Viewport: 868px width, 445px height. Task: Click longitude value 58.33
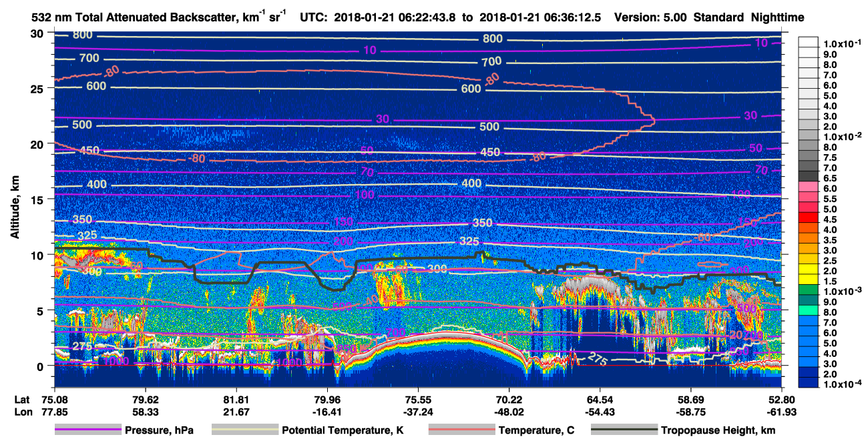145,413
